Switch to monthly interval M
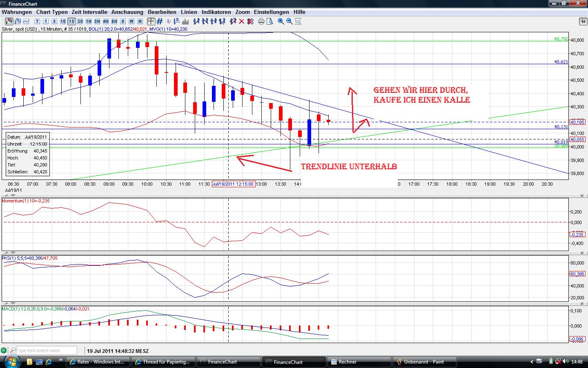 (140, 21)
